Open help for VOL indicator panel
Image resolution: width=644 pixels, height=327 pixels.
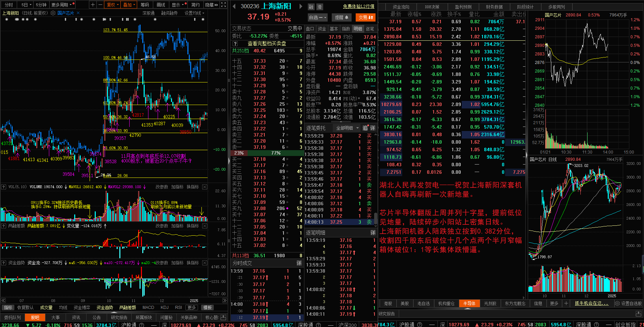(x=4, y=187)
